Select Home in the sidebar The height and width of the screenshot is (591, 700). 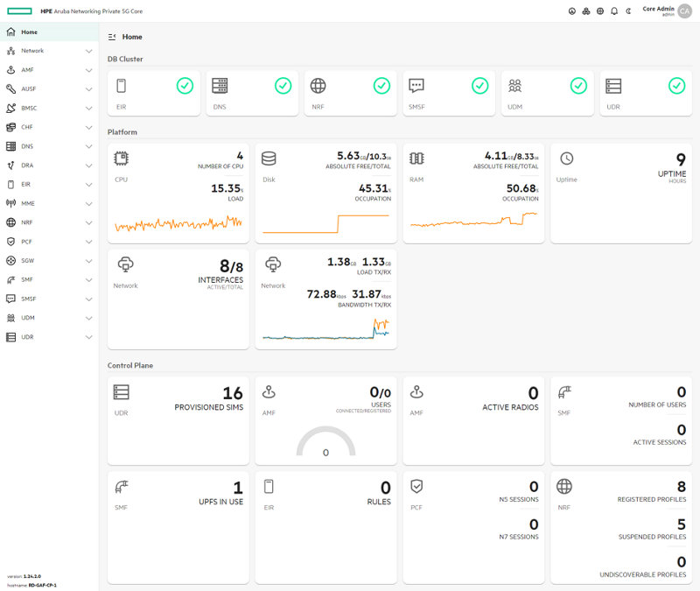pyautogui.click(x=30, y=32)
